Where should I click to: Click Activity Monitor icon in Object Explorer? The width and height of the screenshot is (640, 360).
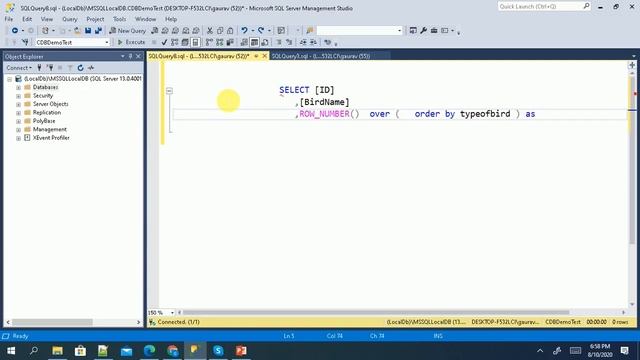coord(91,68)
